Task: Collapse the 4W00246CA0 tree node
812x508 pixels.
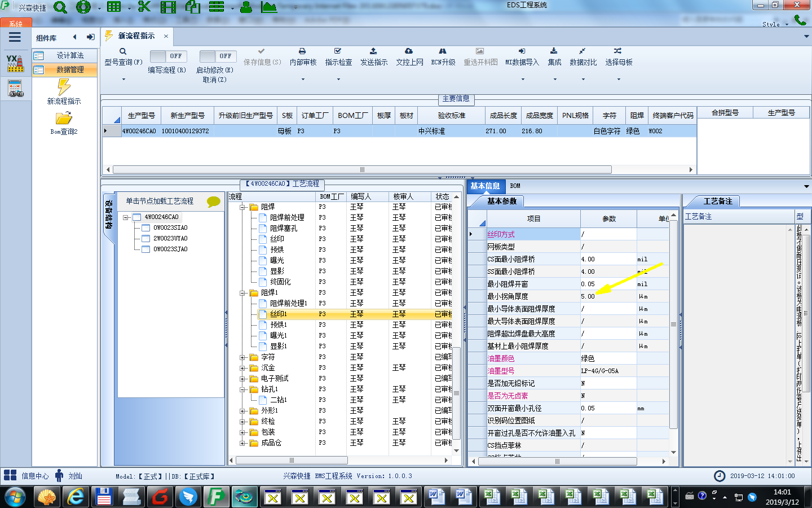Action: 126,217
